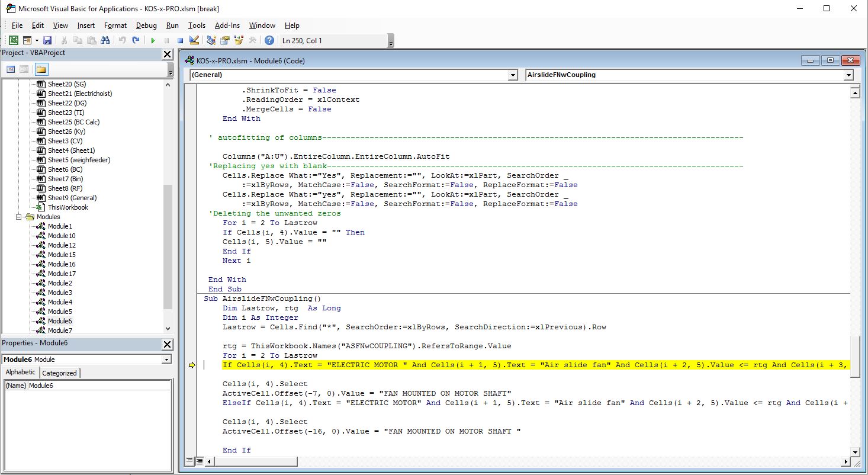
Task: Open Properties Window toolbar icon
Action: (225, 40)
